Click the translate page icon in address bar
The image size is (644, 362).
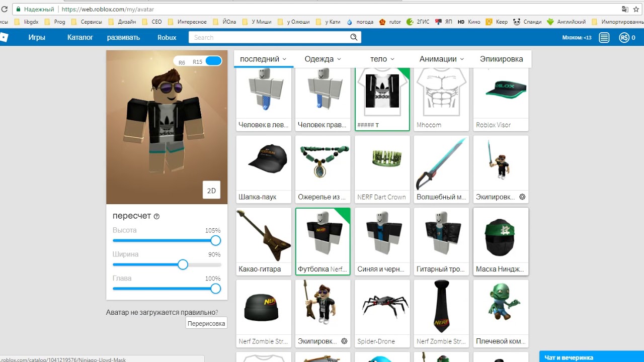[x=625, y=9]
